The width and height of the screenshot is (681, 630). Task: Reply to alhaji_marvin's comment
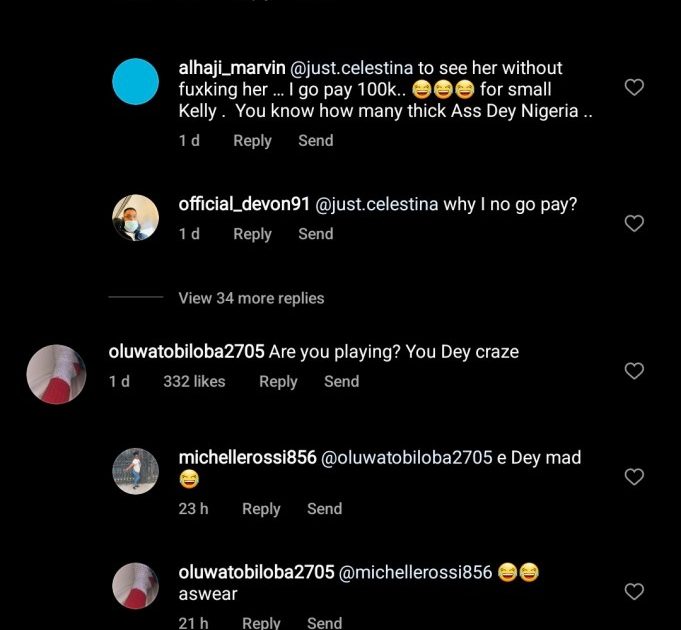pyautogui.click(x=252, y=141)
